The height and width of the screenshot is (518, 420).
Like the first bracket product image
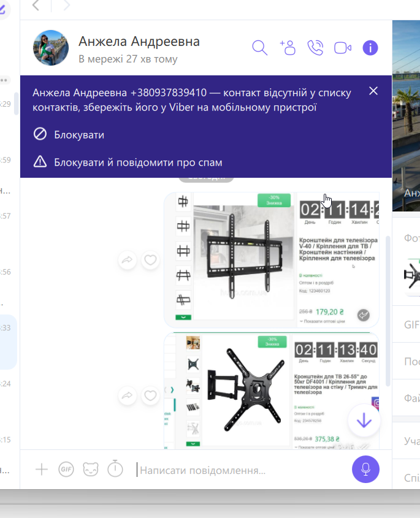(x=150, y=261)
